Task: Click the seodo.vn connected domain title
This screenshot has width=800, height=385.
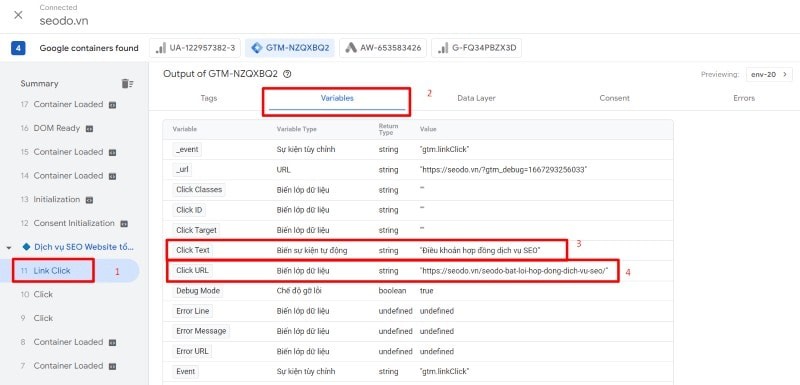Action: click(x=64, y=21)
